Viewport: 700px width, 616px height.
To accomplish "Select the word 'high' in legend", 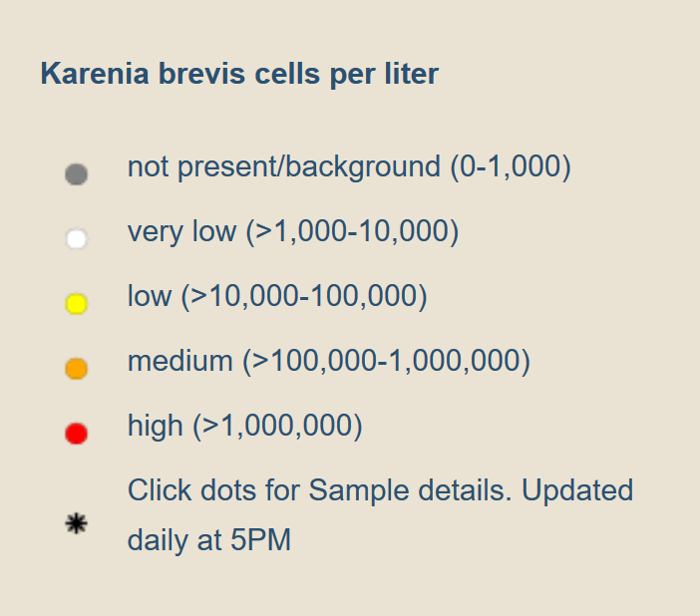I will coord(156,427).
